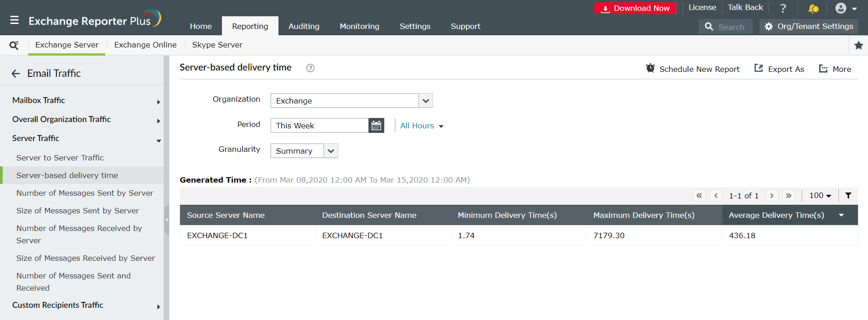Open the All Hours dropdown
This screenshot has height=320, width=868.
point(421,126)
